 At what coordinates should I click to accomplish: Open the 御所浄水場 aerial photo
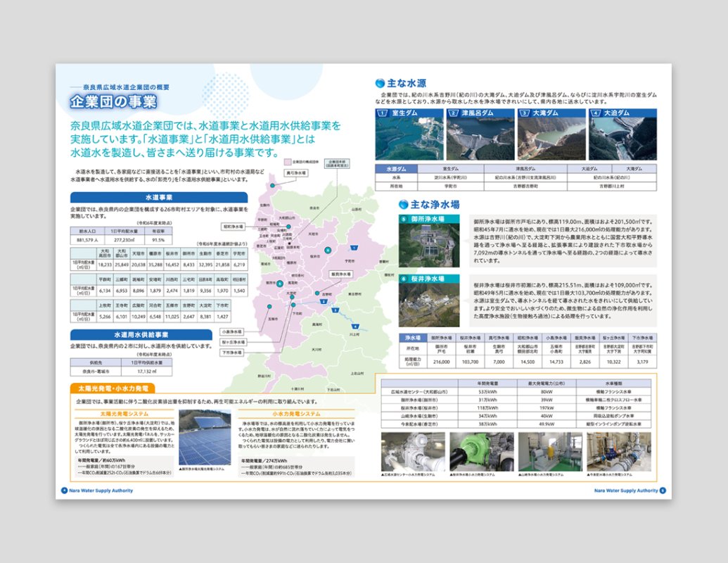429,246
